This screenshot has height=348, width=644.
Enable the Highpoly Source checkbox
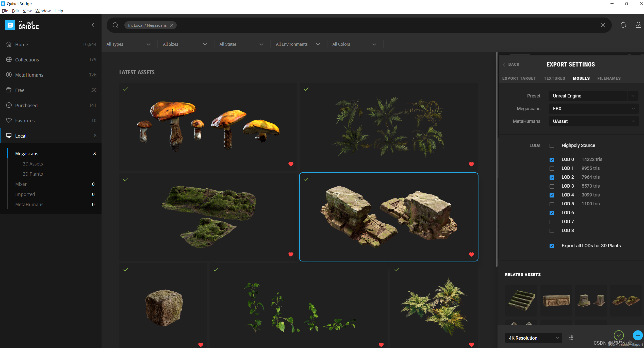(x=552, y=146)
